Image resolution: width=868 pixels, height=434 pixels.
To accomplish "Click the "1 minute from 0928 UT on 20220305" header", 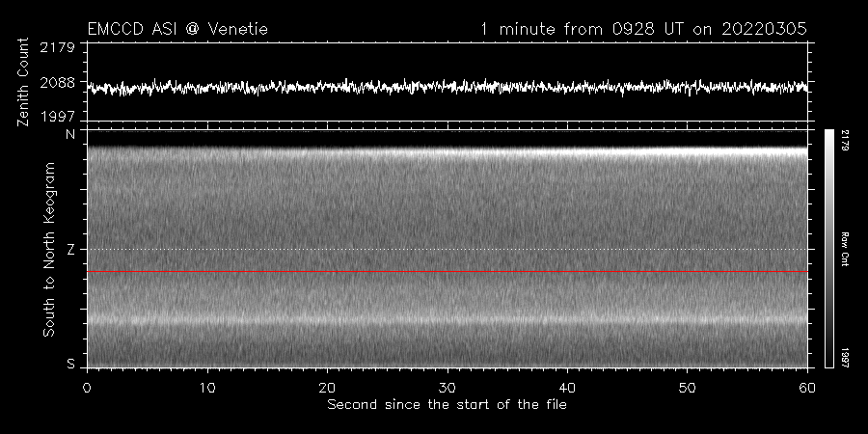I will point(643,29).
